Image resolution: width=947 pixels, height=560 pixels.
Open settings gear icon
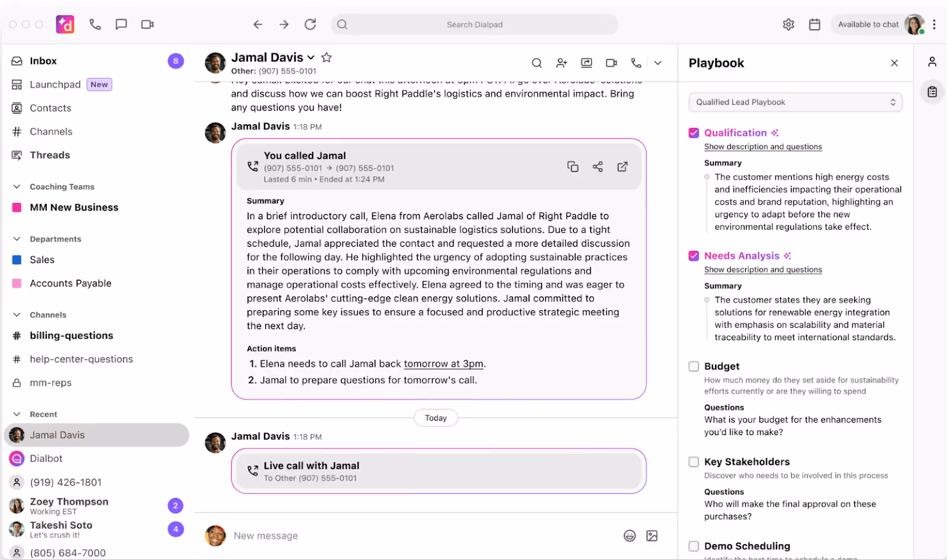[x=788, y=24]
